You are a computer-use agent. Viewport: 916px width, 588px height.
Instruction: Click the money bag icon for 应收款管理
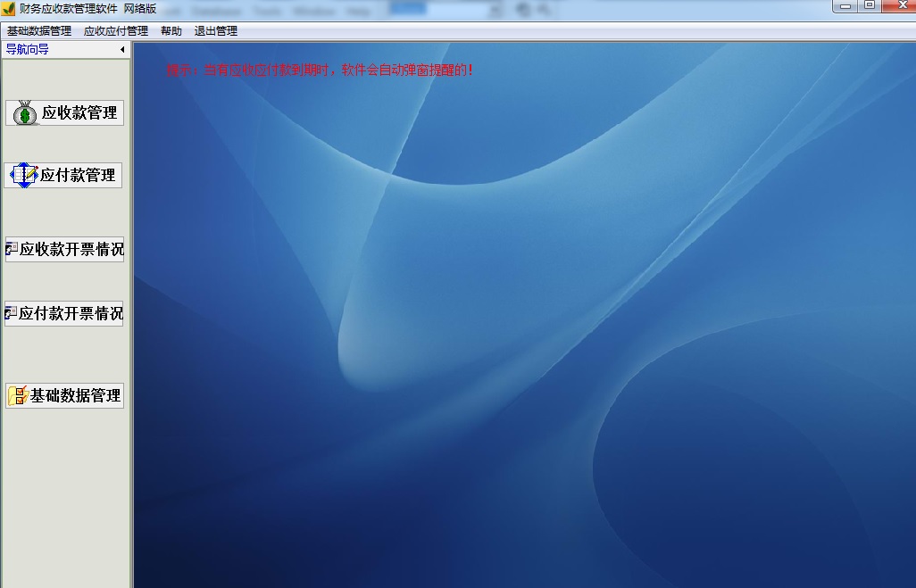pyautogui.click(x=25, y=113)
